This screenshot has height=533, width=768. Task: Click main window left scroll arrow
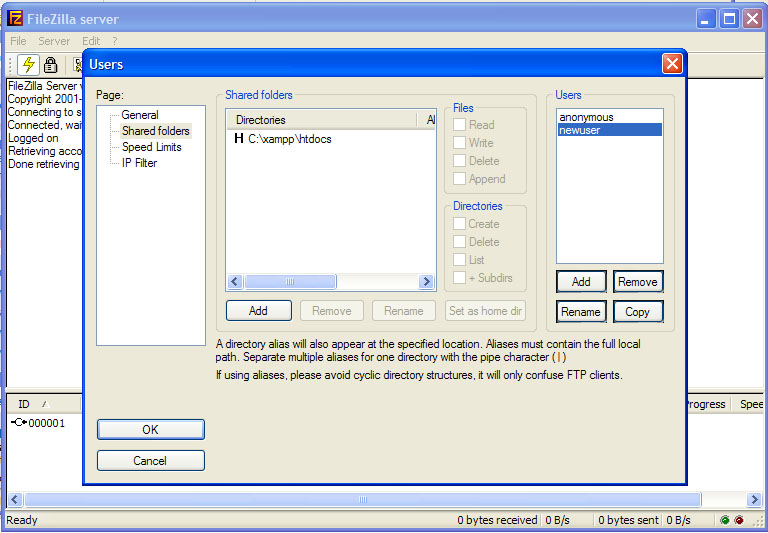[15, 500]
